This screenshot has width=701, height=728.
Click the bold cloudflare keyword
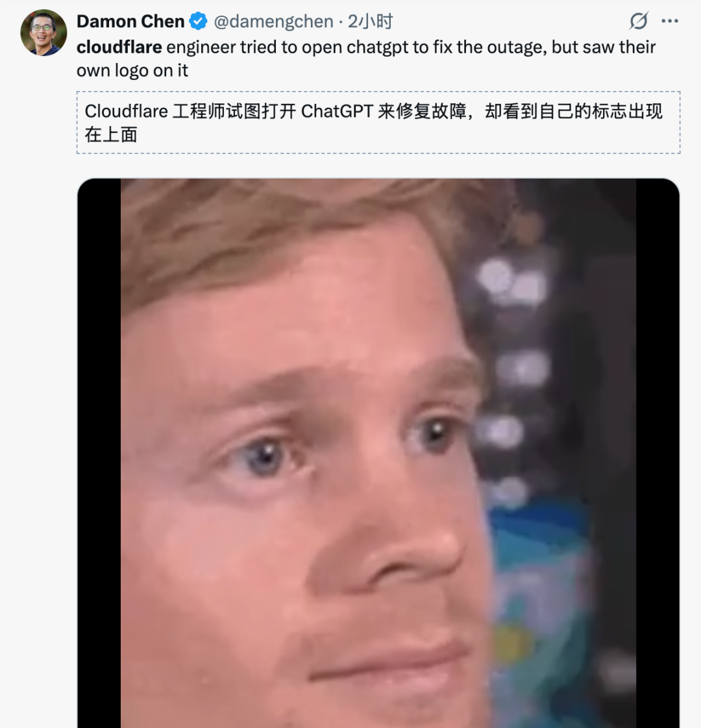pyautogui.click(x=119, y=47)
